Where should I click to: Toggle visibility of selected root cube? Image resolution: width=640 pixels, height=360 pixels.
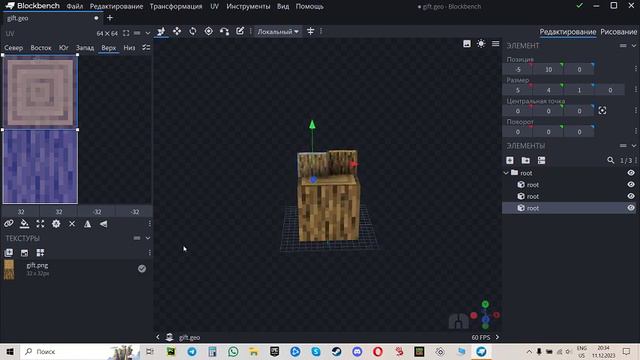631,208
